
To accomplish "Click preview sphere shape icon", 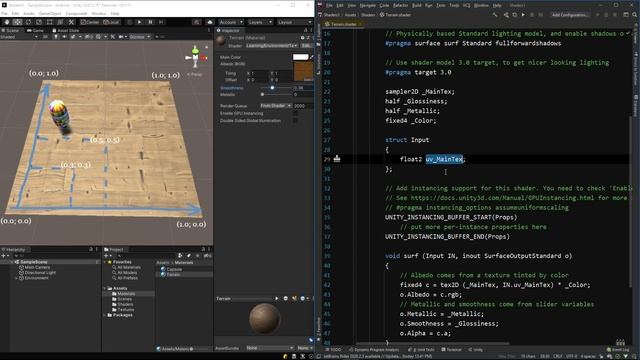I will pos(286,299).
